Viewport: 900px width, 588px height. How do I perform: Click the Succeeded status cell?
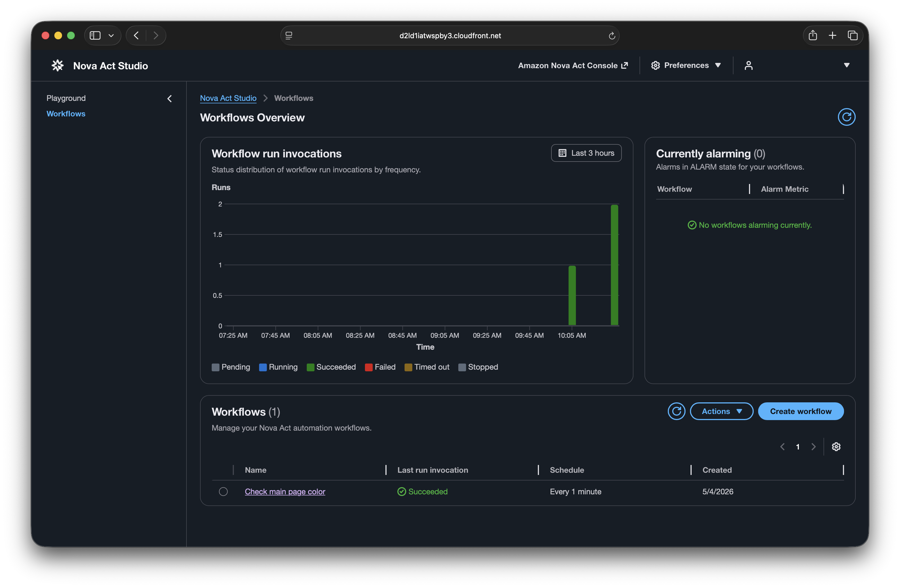(x=422, y=491)
